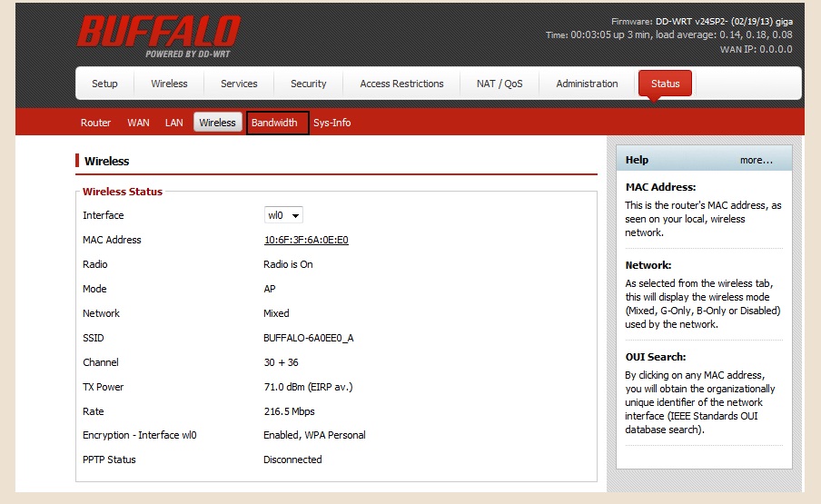Open the Bandwidth sub-tab

click(274, 123)
